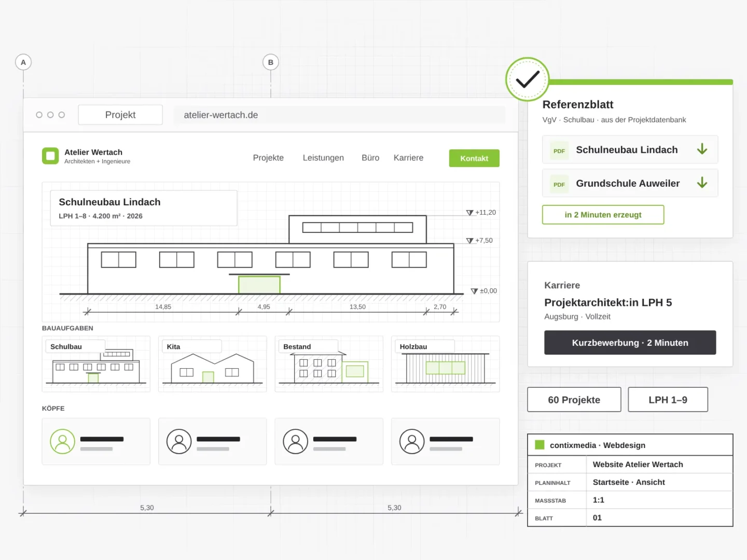
Task: Click the Referenzblatt heading
Action: point(578,104)
